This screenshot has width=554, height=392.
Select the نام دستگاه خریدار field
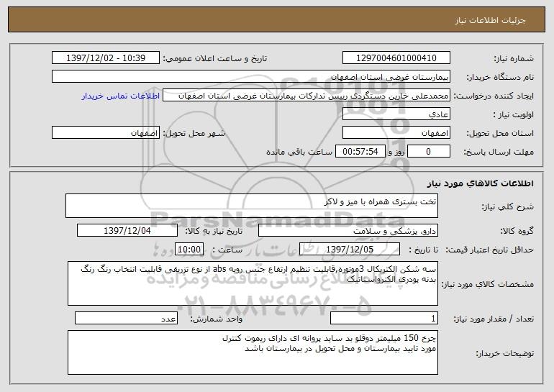pos(251,77)
